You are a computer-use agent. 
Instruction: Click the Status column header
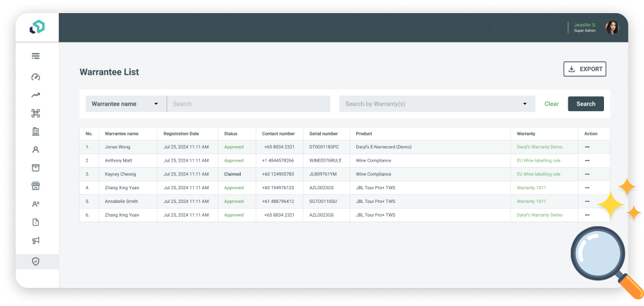(231, 134)
